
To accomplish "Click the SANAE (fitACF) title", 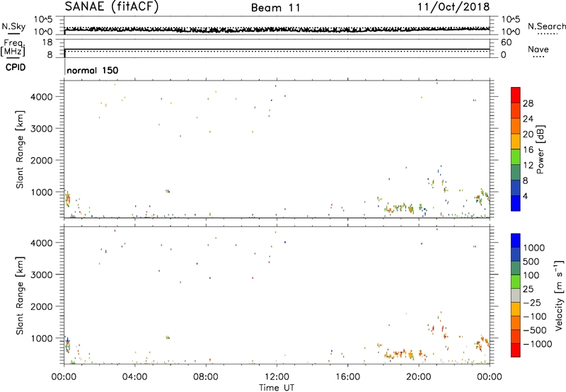I will 112,6.
